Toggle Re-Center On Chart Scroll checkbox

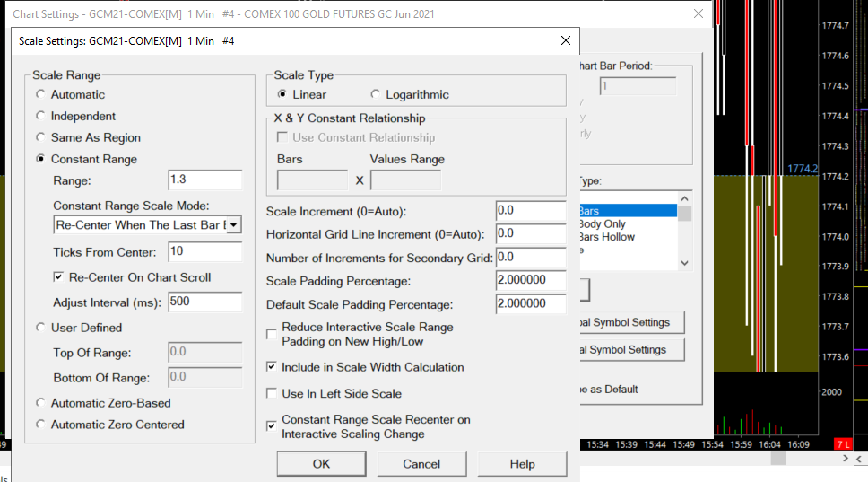point(60,277)
